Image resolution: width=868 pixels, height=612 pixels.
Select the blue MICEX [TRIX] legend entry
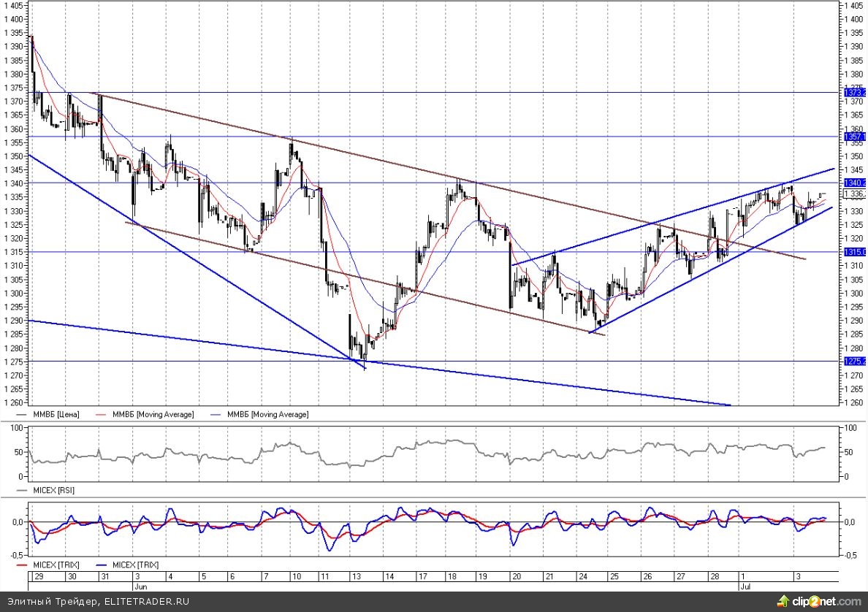(x=133, y=565)
